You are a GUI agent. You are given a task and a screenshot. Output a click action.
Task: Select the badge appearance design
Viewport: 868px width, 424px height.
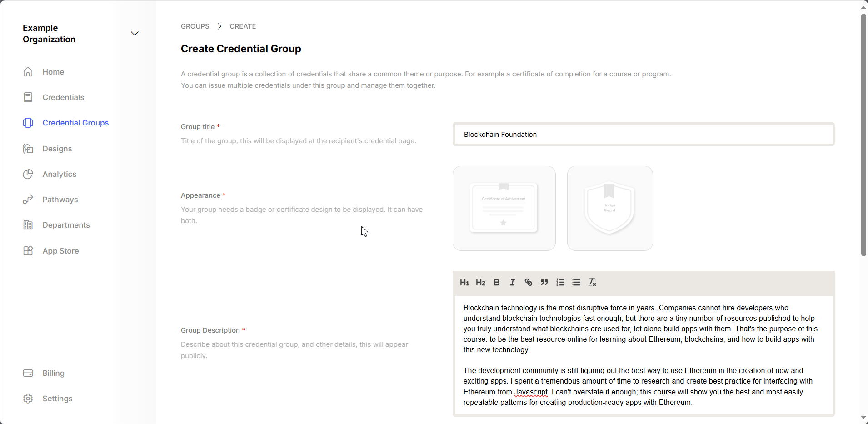coord(609,208)
